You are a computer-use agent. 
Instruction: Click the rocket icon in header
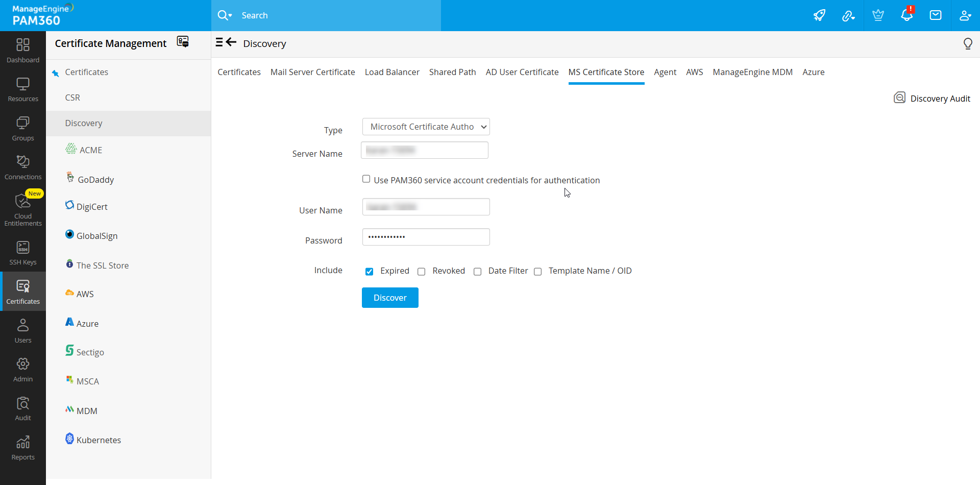coord(819,15)
